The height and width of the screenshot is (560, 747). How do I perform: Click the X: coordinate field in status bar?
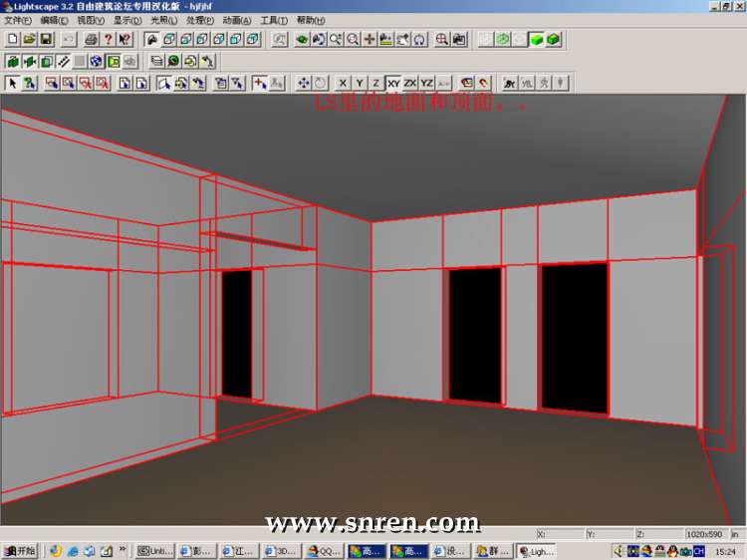pos(560,534)
